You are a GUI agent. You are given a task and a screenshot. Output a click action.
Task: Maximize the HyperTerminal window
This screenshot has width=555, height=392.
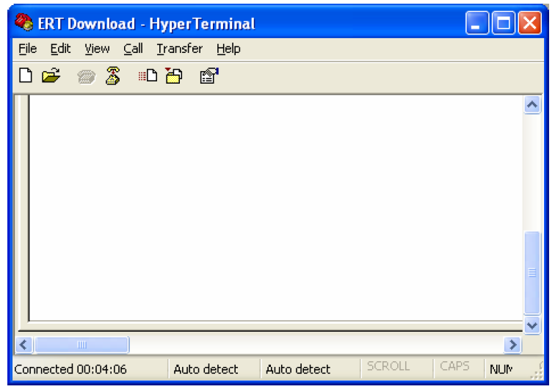504,23
